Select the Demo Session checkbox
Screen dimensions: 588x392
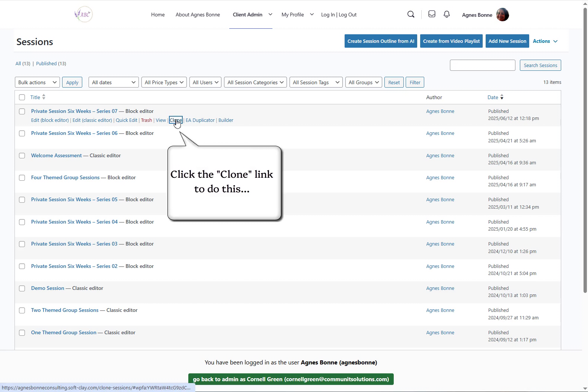22,288
